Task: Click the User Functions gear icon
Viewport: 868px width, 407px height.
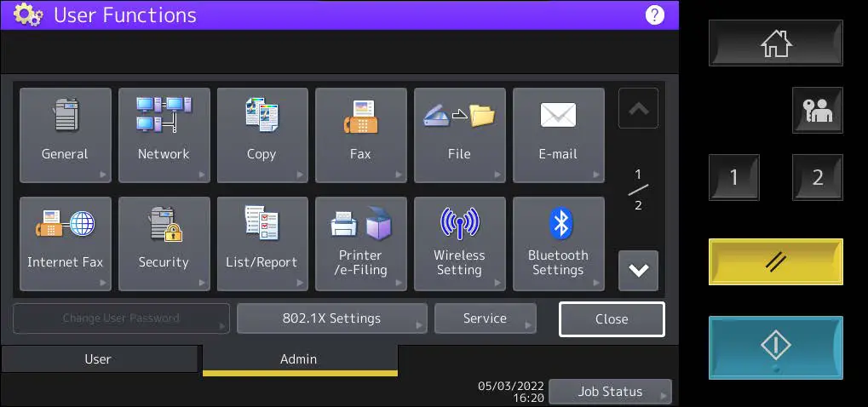Action: 28,15
